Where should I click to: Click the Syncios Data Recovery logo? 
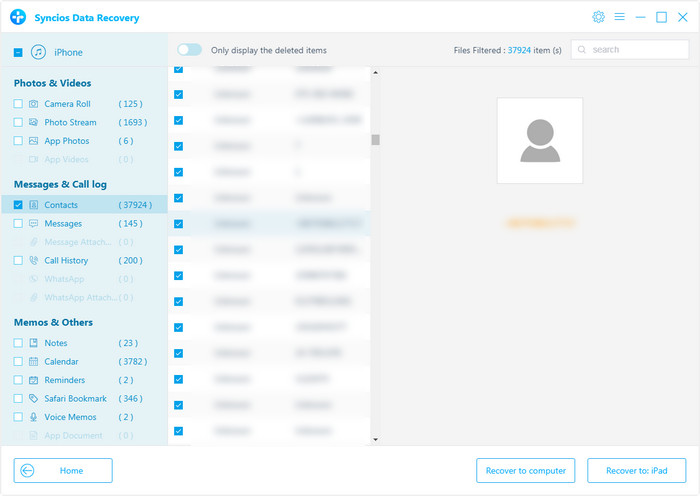point(18,17)
